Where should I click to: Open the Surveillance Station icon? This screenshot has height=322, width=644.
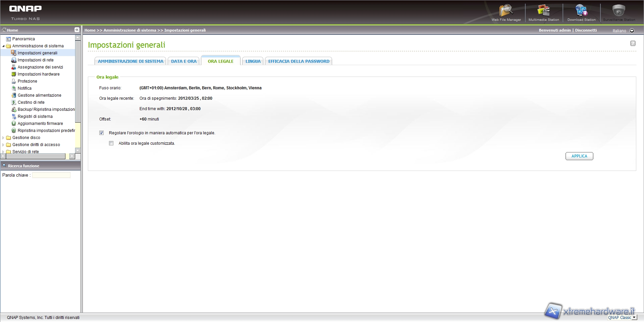point(619,11)
